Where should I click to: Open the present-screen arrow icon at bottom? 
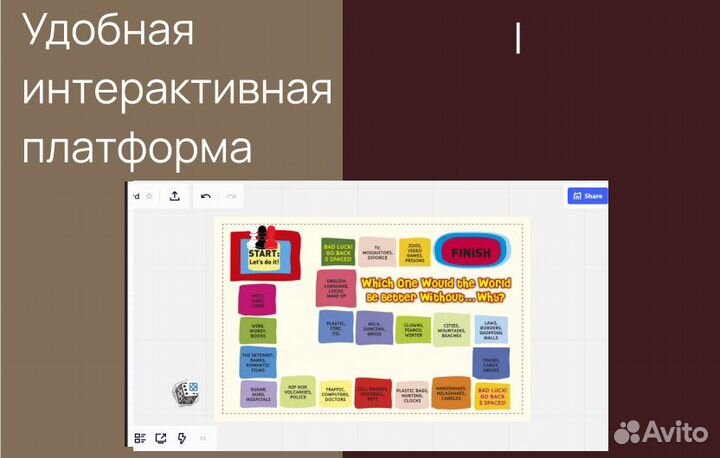(x=161, y=438)
